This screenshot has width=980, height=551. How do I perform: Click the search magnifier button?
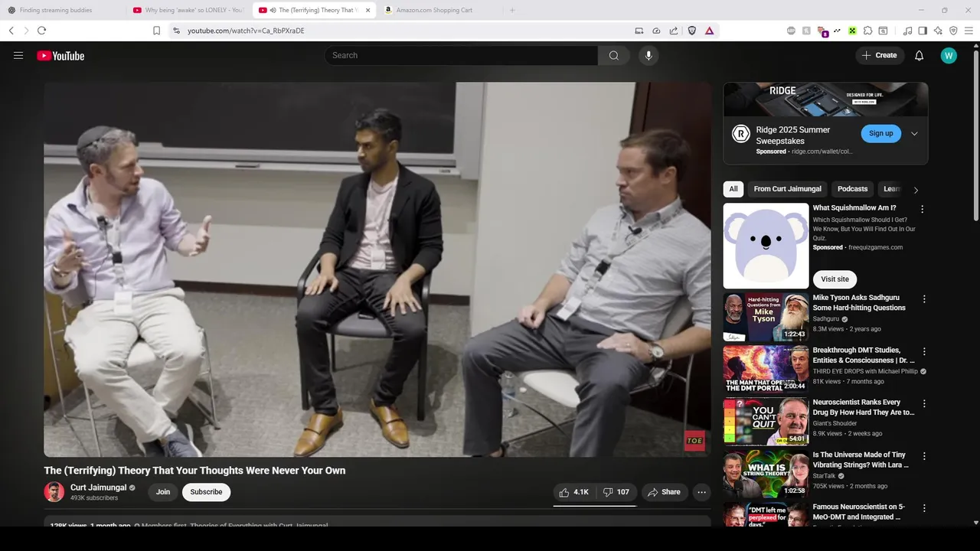tap(614, 55)
